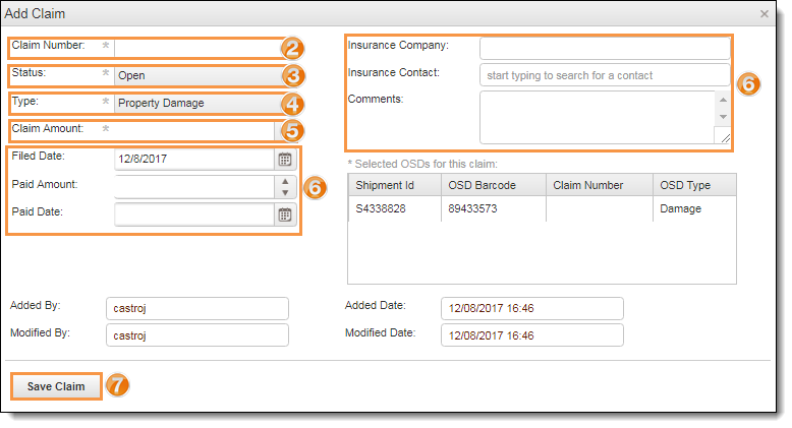Click the Insurance Contact search field
This screenshot has width=792, height=428.
(x=604, y=75)
